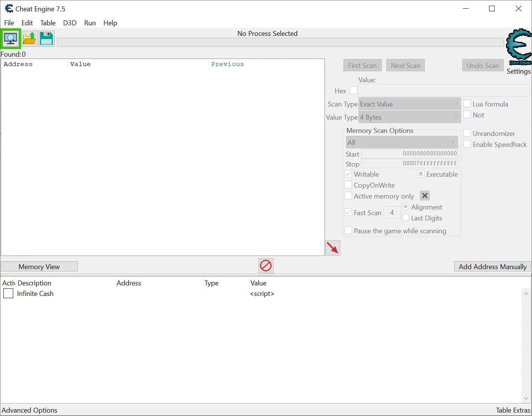Open the Scan Type dropdown
The image size is (532, 416).
(x=409, y=104)
